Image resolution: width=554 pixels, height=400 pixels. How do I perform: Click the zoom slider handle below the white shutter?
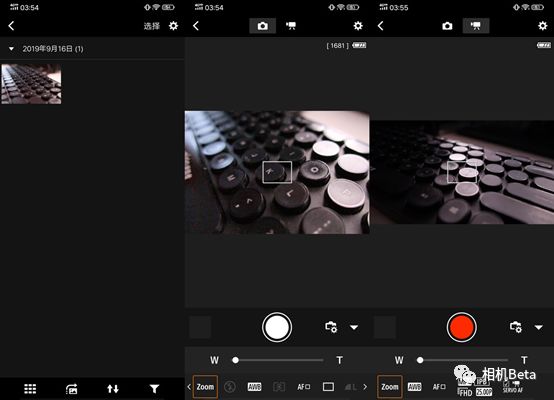(236, 360)
